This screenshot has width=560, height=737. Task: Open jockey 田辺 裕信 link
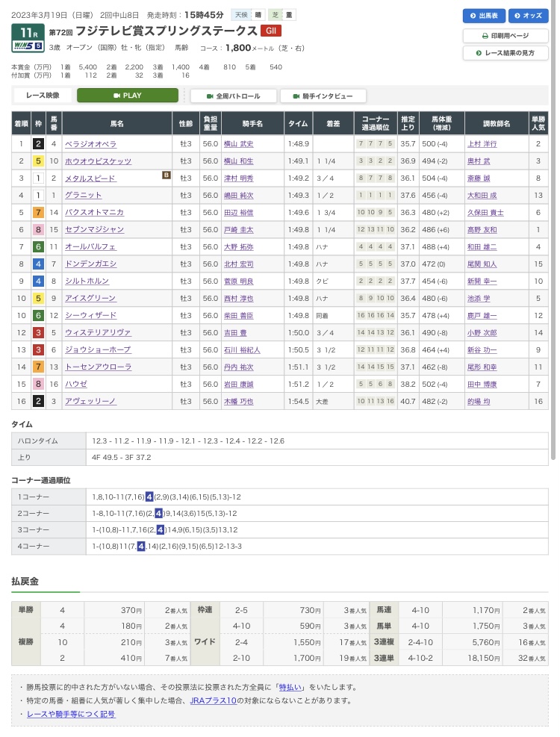click(x=239, y=213)
